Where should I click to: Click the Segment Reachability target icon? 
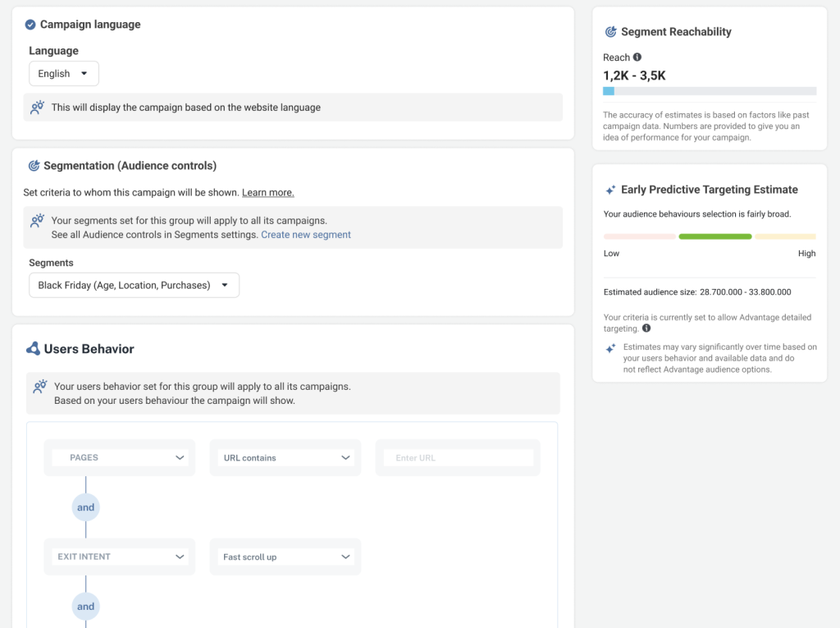click(x=610, y=32)
